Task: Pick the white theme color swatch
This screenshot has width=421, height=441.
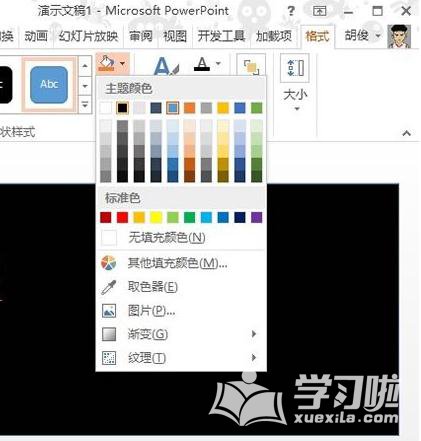Action: tap(106, 108)
